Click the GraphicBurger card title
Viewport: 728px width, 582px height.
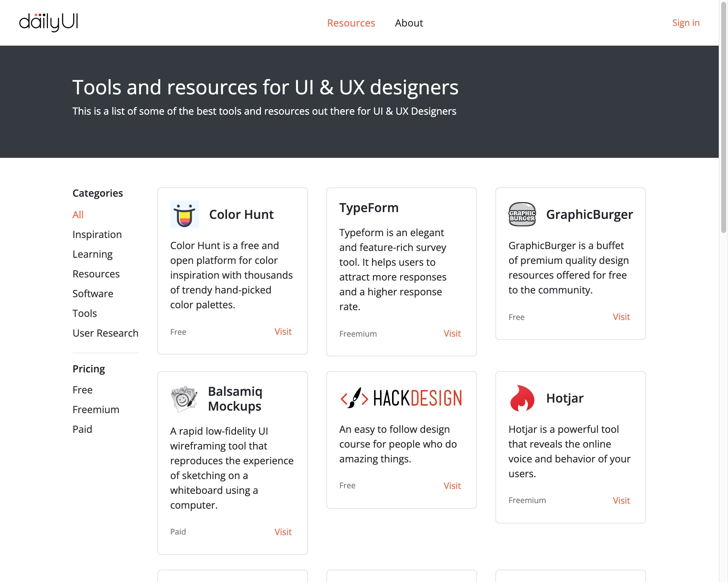589,214
